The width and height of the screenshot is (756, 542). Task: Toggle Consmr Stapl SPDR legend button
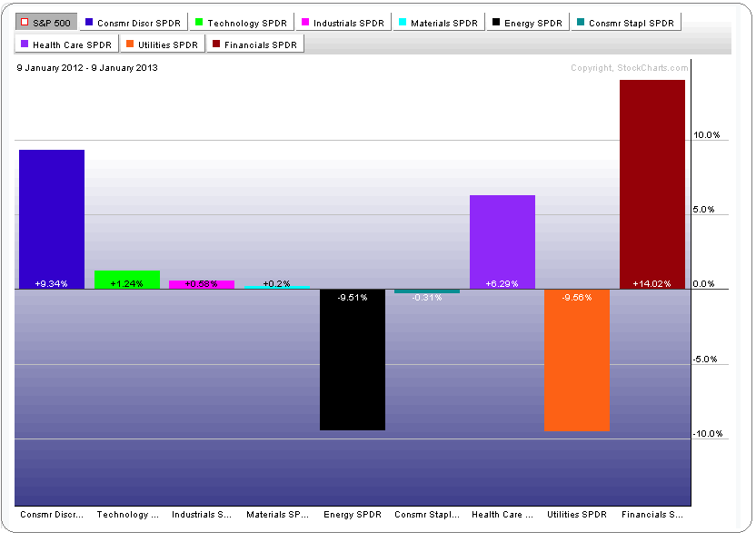click(626, 22)
